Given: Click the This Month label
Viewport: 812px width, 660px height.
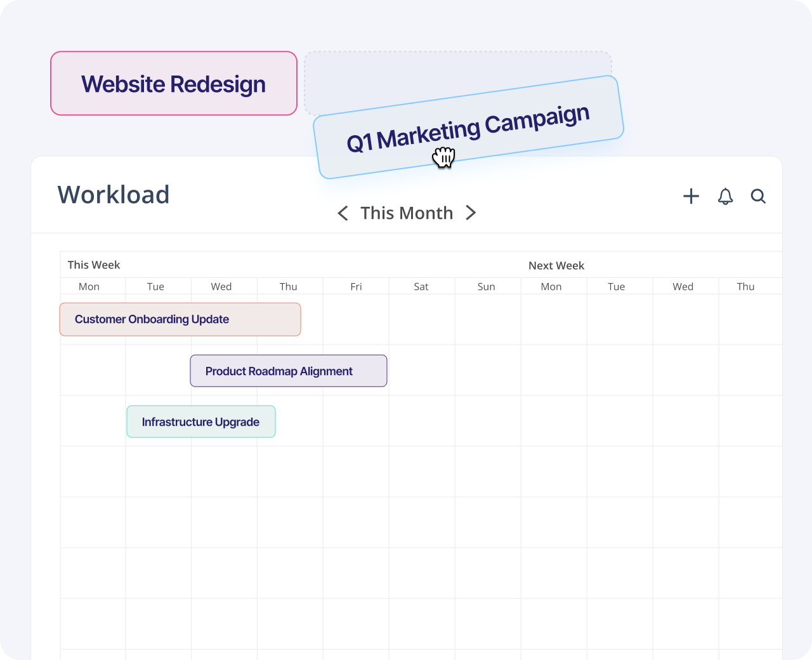Looking at the screenshot, I should pos(407,213).
